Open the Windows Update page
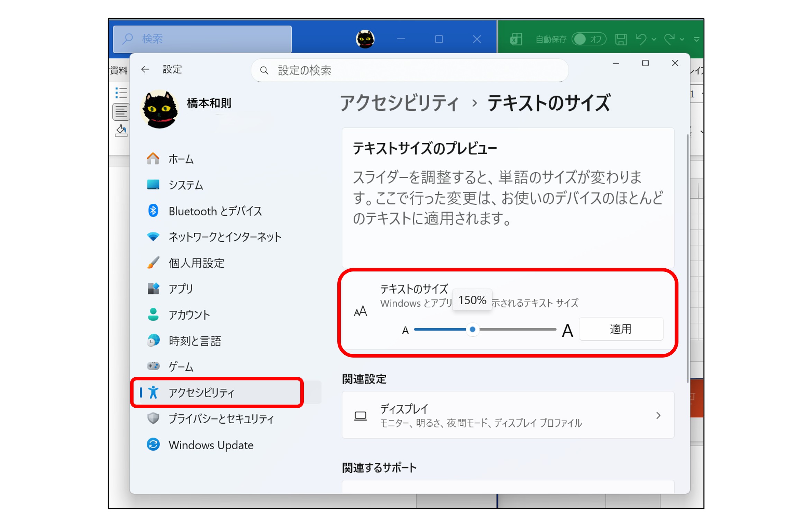The height and width of the screenshot is (527, 812). pyautogui.click(x=211, y=445)
